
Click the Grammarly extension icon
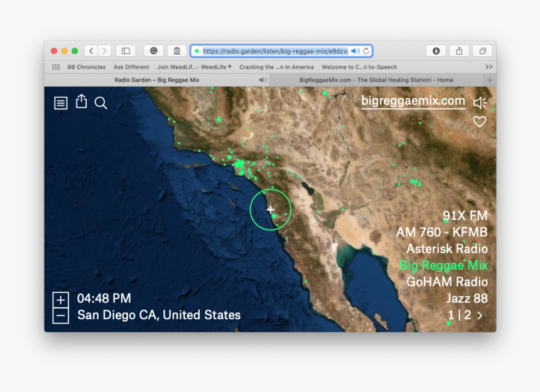point(154,51)
